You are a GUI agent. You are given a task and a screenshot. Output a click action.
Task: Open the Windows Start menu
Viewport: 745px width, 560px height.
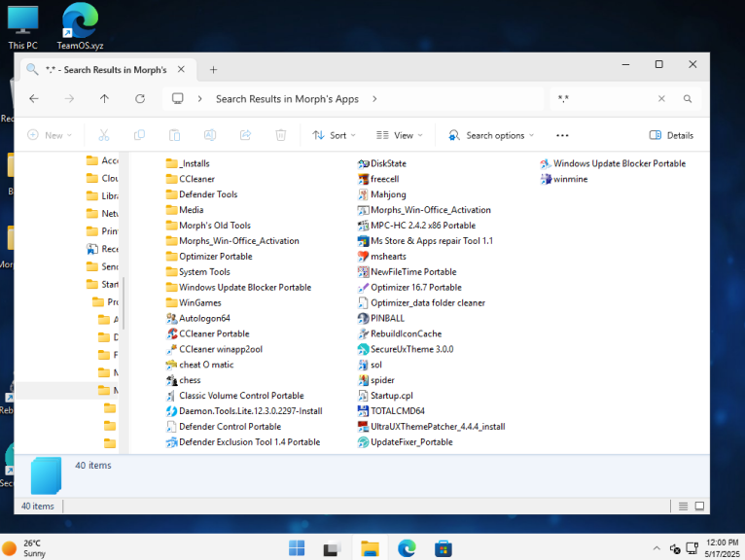point(297,548)
